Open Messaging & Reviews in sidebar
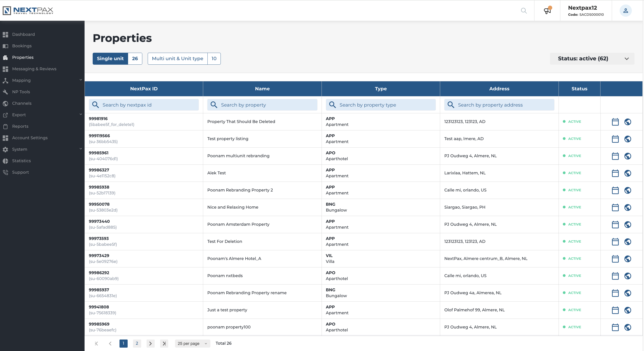644x351 pixels. click(34, 69)
